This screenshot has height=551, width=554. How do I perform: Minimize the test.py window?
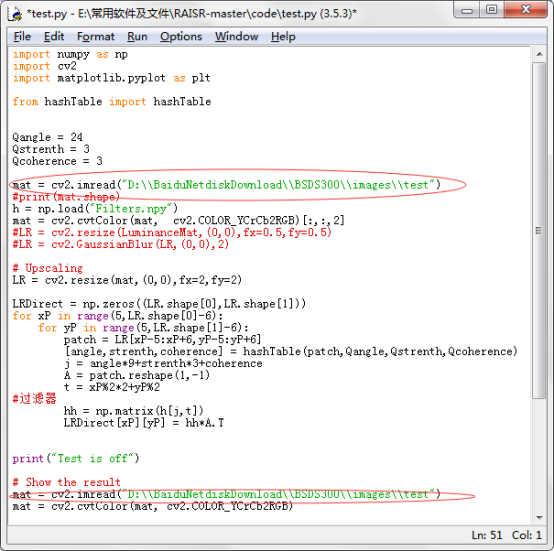(x=467, y=11)
